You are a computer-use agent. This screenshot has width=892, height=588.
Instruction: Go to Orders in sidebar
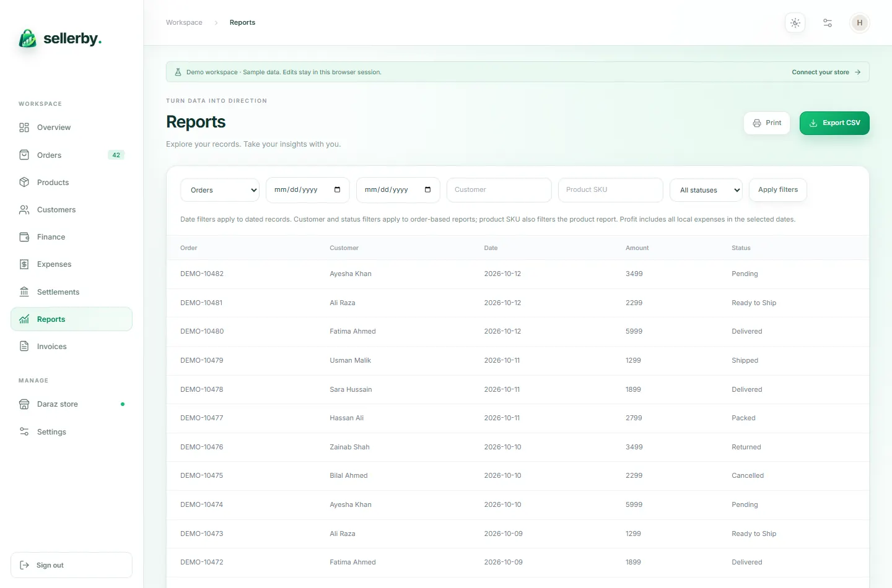[71, 155]
